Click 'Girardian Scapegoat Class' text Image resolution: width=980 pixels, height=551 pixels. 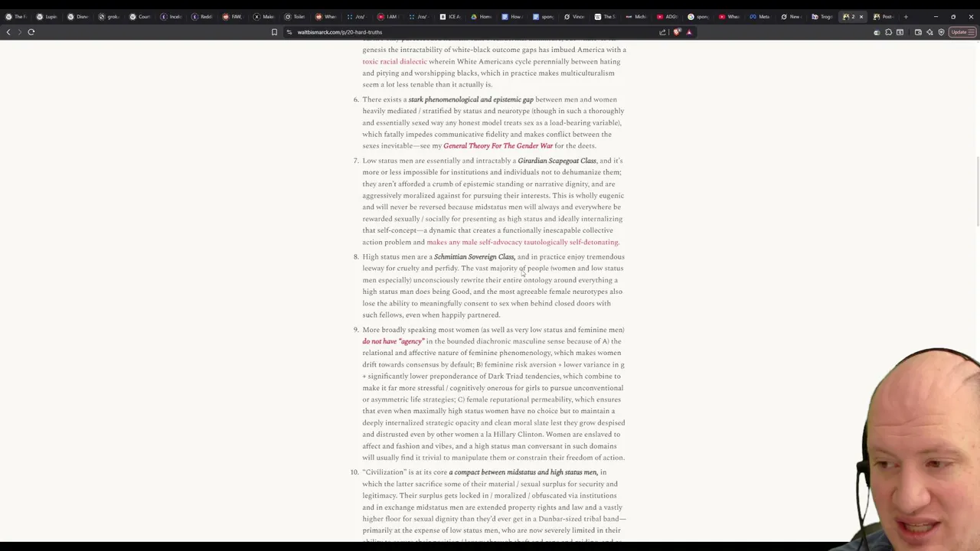pos(557,161)
